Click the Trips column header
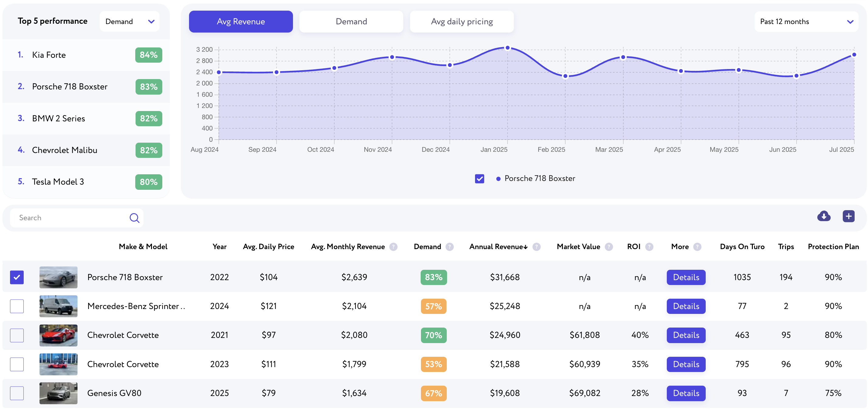The height and width of the screenshot is (410, 868). coord(786,247)
